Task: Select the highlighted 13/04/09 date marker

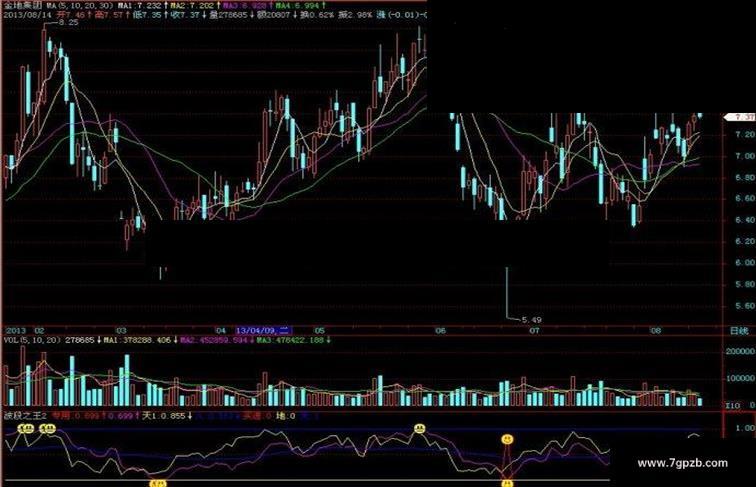Action: [263, 330]
